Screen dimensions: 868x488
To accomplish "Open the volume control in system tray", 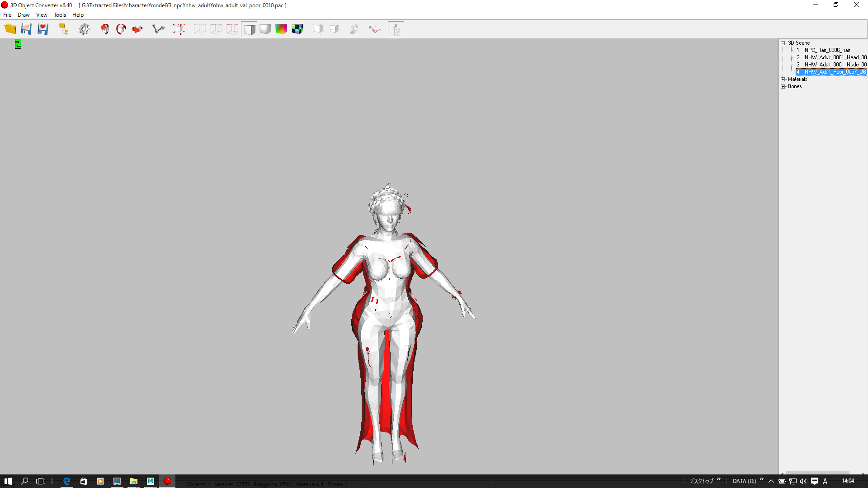I will [x=803, y=481].
